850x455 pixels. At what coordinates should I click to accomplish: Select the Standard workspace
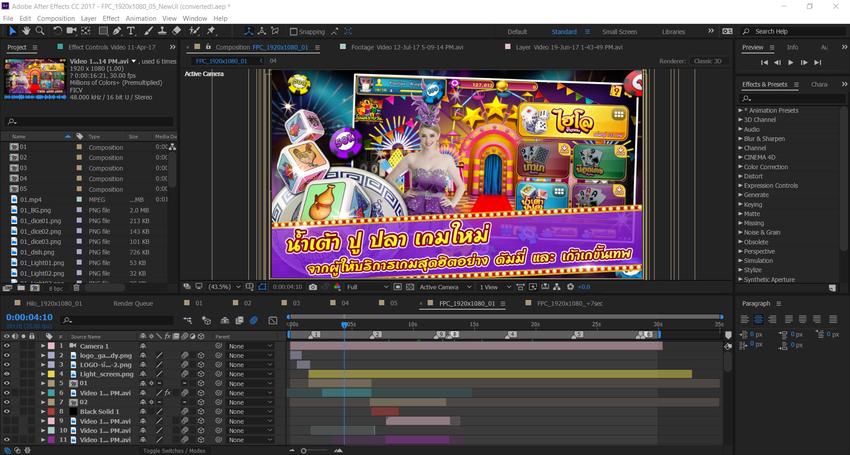click(564, 32)
